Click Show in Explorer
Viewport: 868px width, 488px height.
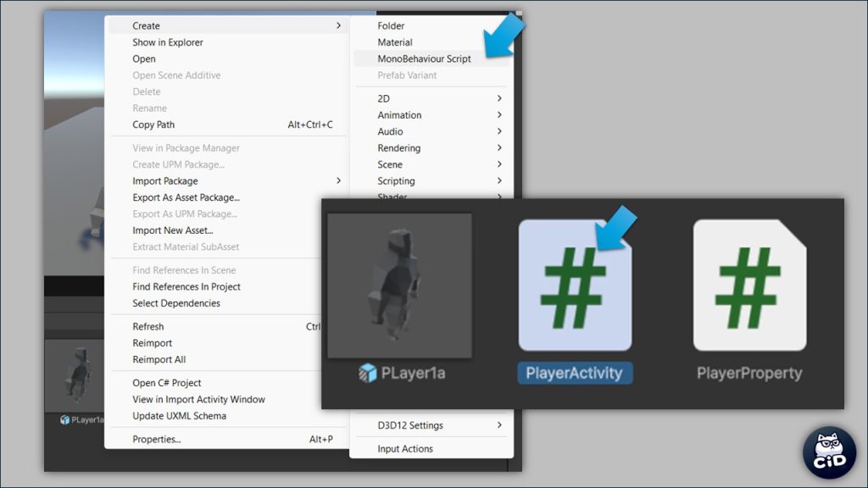tap(168, 42)
